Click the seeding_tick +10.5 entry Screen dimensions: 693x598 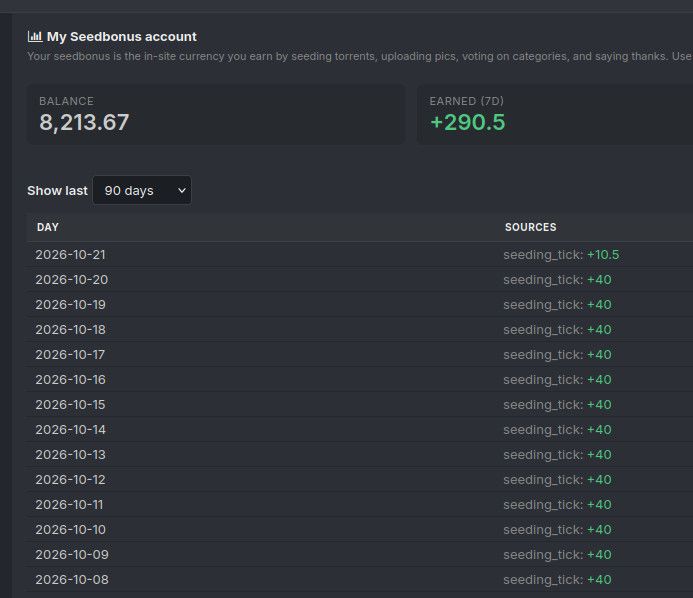561,255
